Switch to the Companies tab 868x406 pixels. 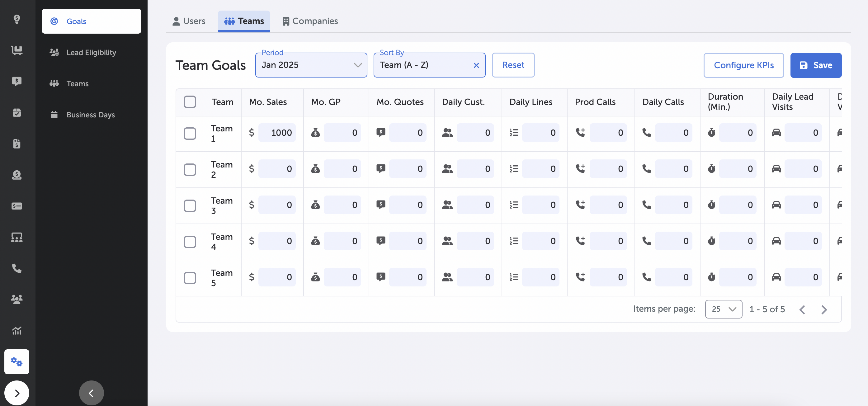310,21
